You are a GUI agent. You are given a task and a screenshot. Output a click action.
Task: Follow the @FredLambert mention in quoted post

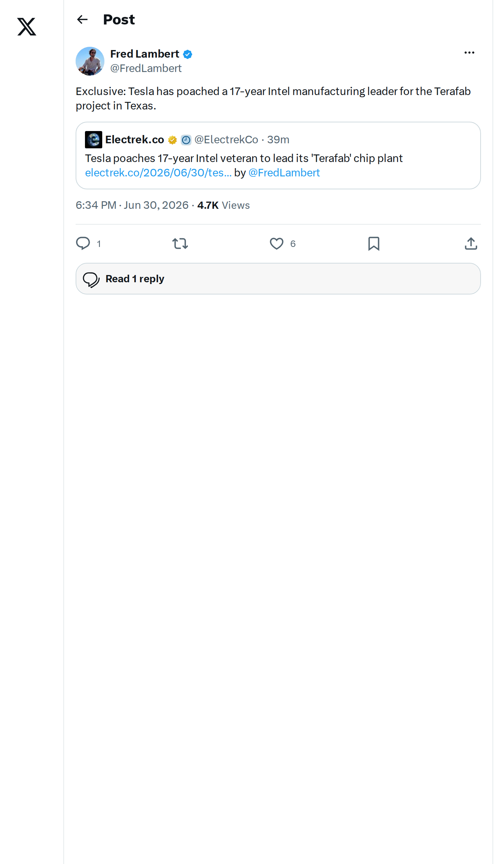coord(284,173)
